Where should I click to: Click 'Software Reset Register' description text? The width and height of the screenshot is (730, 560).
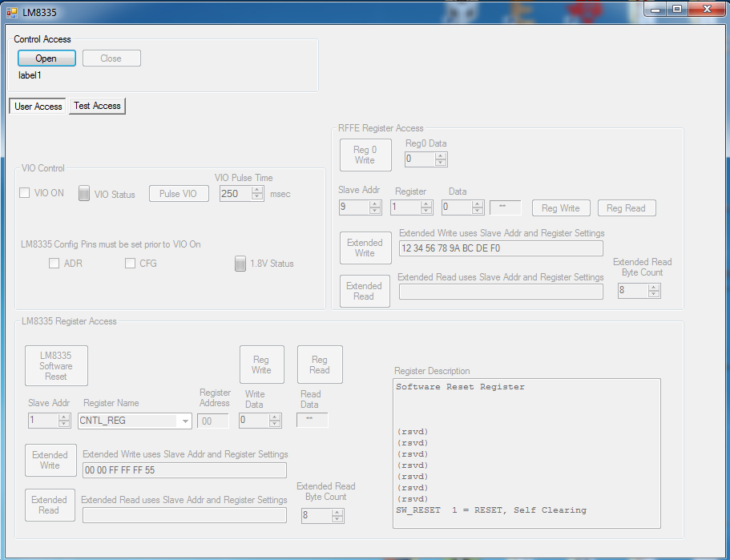460,387
